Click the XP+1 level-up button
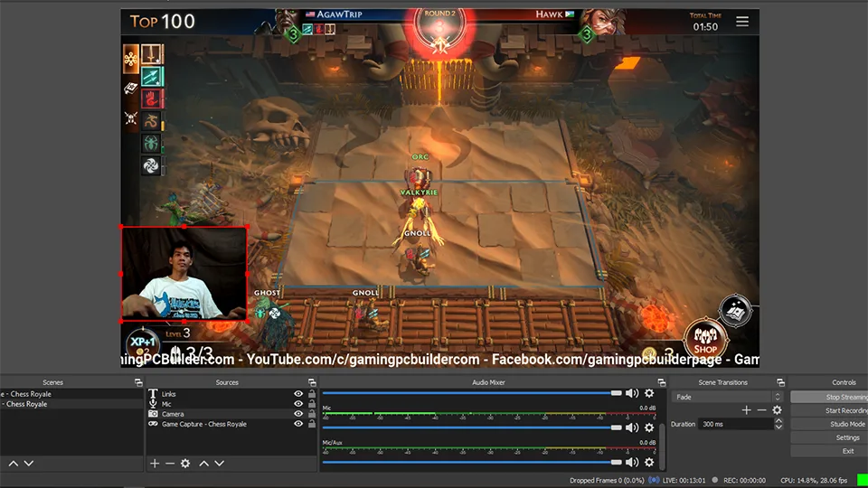The width and height of the screenshot is (868, 488). (143, 343)
